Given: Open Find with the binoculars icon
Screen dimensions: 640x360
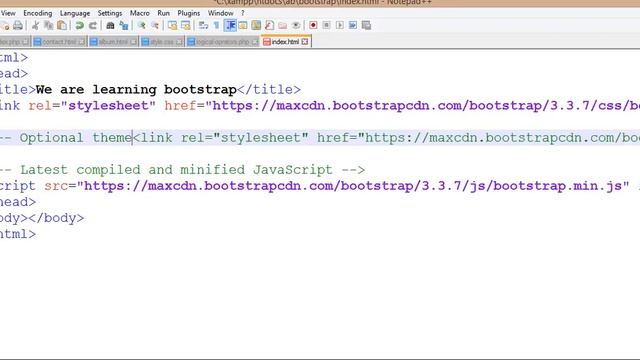Looking at the screenshot, I should pyautogui.click(x=110, y=25).
